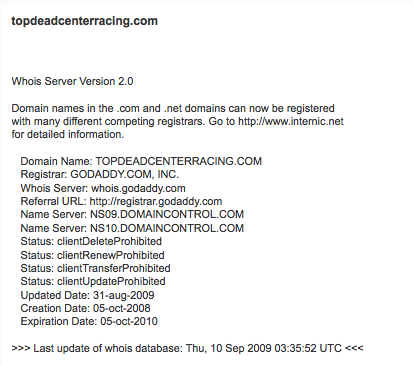Viewport: 414px width, 366px height.
Task: Click the Last update of whois database line
Action: point(187,348)
